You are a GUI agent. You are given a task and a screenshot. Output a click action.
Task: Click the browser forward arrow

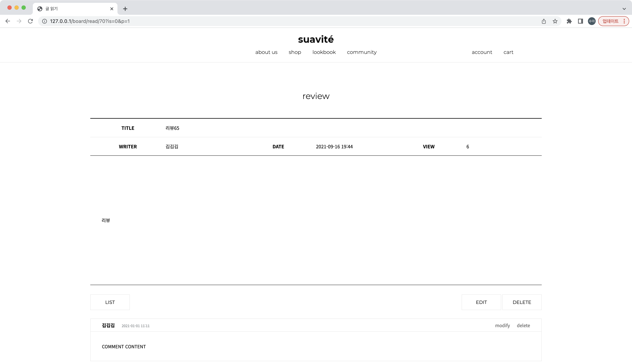coord(19,21)
